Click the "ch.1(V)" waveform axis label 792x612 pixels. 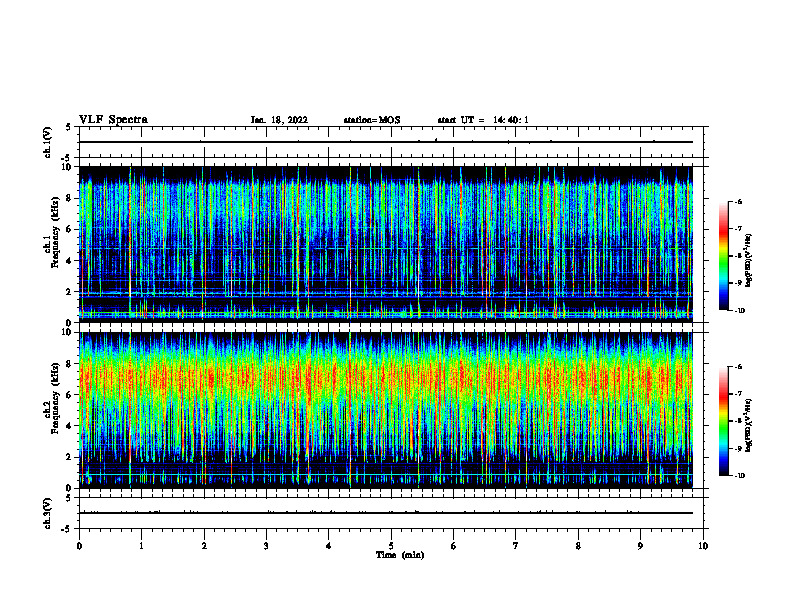point(47,142)
